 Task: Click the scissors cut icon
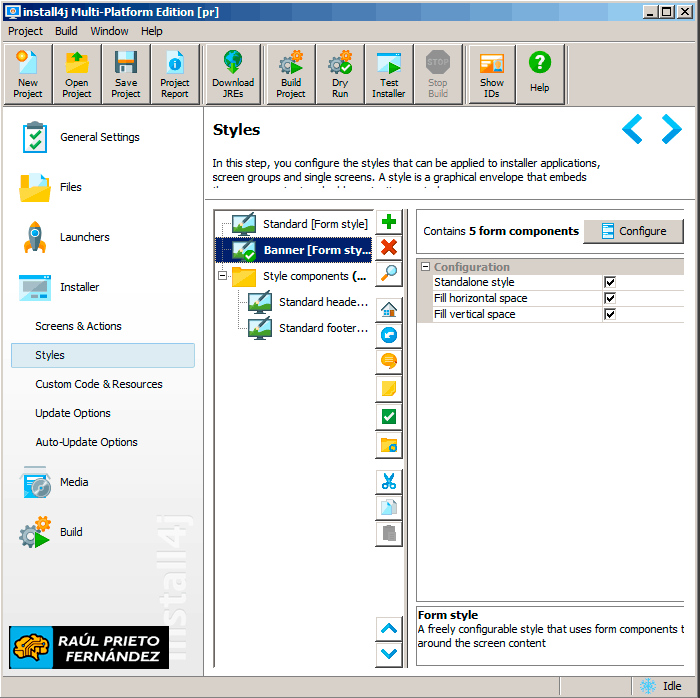click(389, 482)
